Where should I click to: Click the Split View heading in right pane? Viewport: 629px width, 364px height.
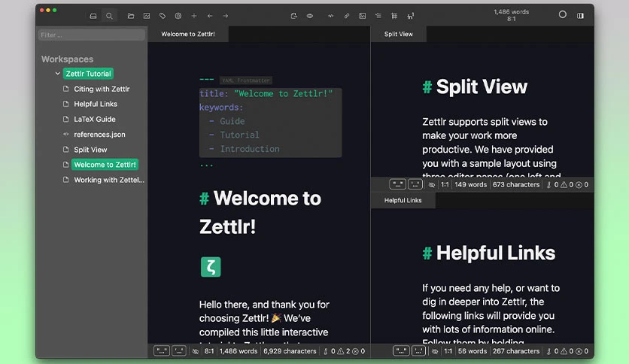point(475,86)
